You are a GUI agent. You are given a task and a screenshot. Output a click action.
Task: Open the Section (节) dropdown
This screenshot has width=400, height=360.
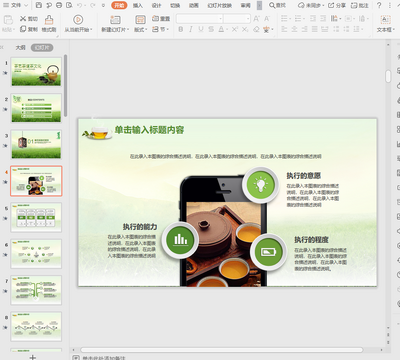[161, 29]
